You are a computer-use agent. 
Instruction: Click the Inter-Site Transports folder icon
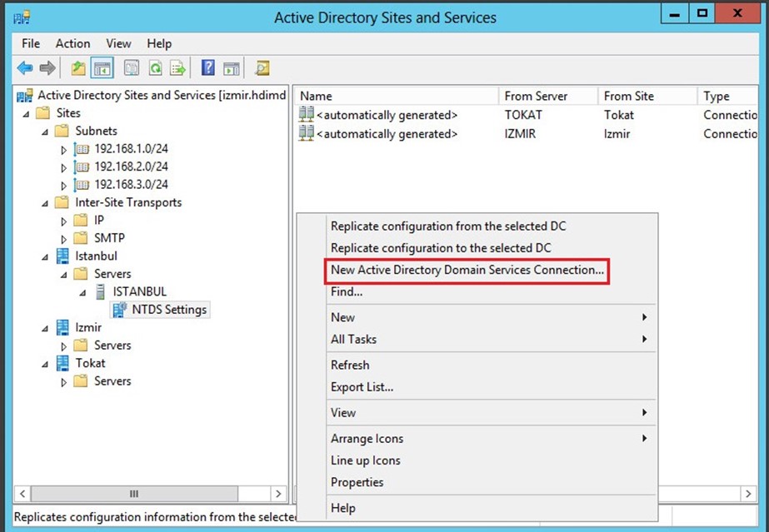(62, 202)
